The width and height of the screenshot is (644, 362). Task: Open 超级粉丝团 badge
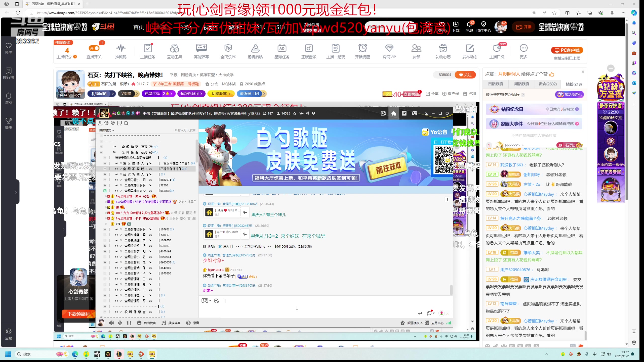click(x=191, y=94)
